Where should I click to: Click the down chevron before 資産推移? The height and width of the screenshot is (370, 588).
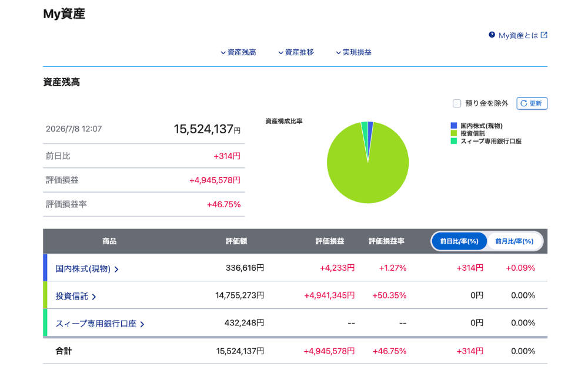(280, 53)
